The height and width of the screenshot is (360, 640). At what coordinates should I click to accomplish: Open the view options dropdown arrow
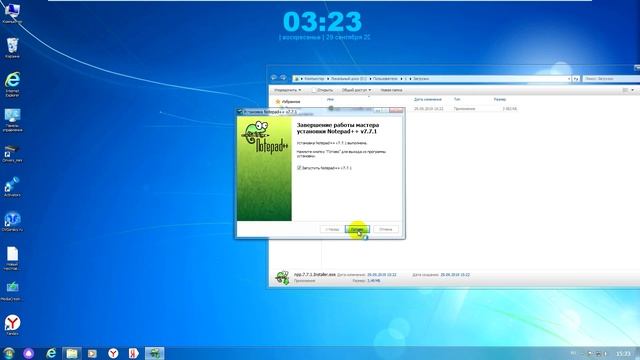(x=633, y=90)
